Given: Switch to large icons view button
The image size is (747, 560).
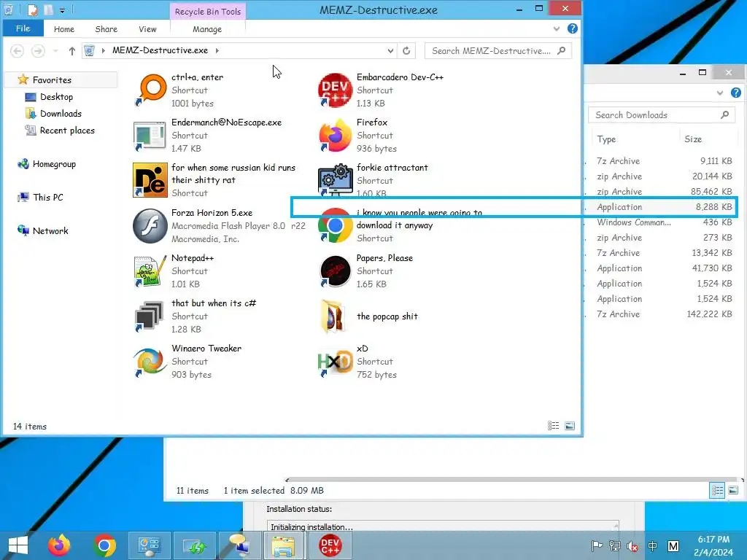Looking at the screenshot, I should click(x=570, y=426).
